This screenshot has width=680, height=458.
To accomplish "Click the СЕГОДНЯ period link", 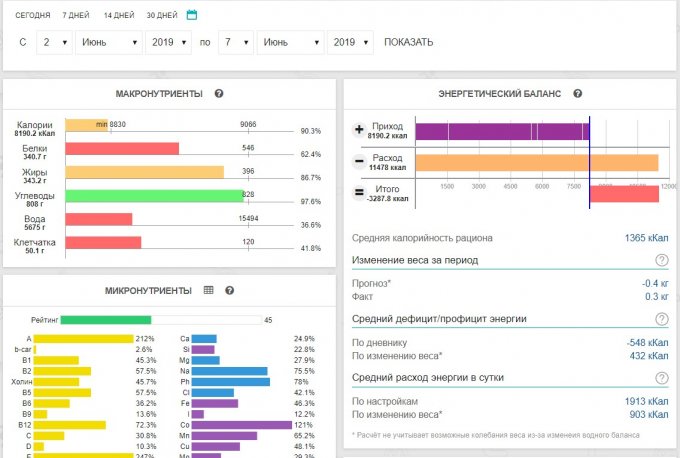I will (32, 16).
